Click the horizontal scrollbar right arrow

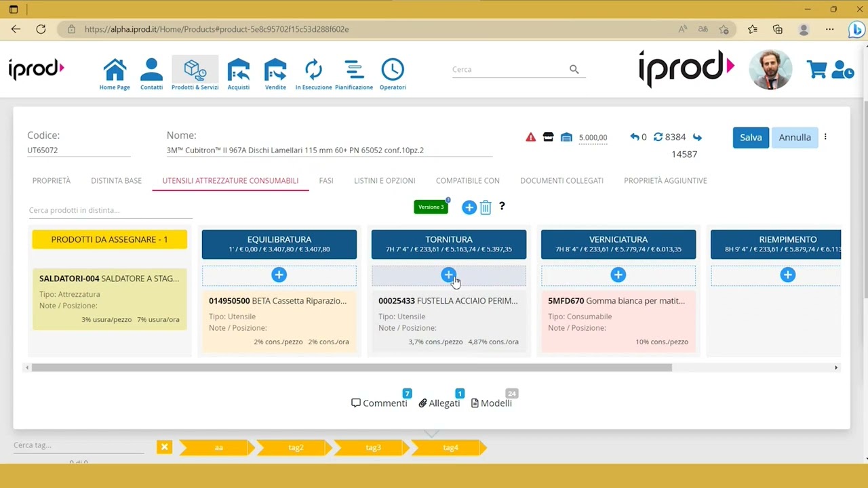click(836, 367)
